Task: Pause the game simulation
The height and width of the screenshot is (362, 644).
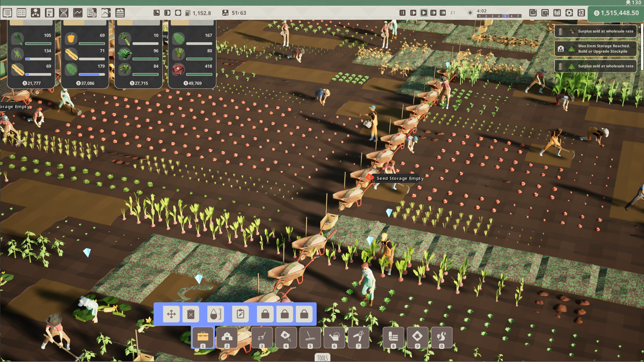Action: [402, 13]
